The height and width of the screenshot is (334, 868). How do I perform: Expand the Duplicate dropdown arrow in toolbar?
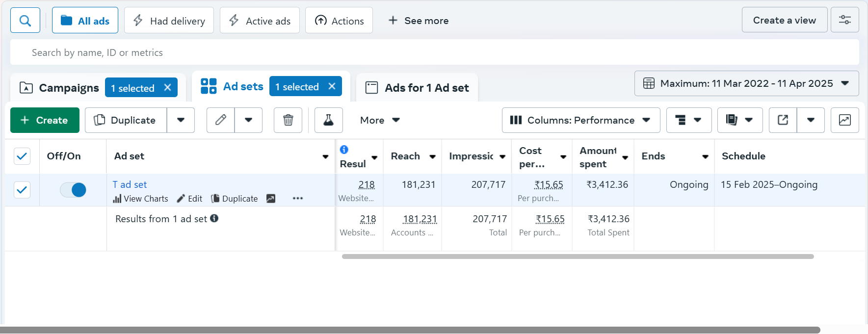tap(181, 120)
